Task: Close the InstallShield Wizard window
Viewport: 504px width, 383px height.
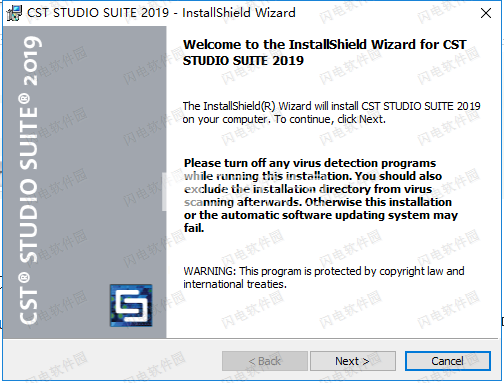Action: [486, 13]
